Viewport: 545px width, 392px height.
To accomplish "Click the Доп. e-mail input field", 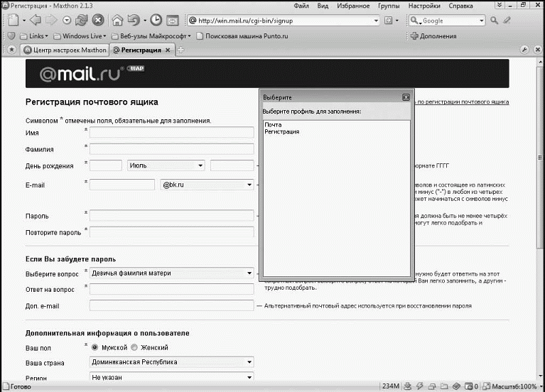I will tap(172, 305).
